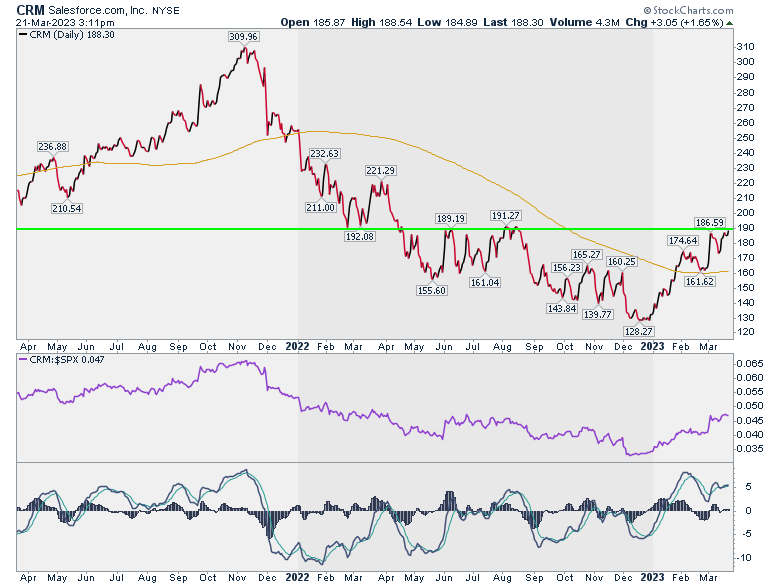Image resolution: width=780 pixels, height=586 pixels.
Task: Click the 174.64 price label
Action: point(682,241)
